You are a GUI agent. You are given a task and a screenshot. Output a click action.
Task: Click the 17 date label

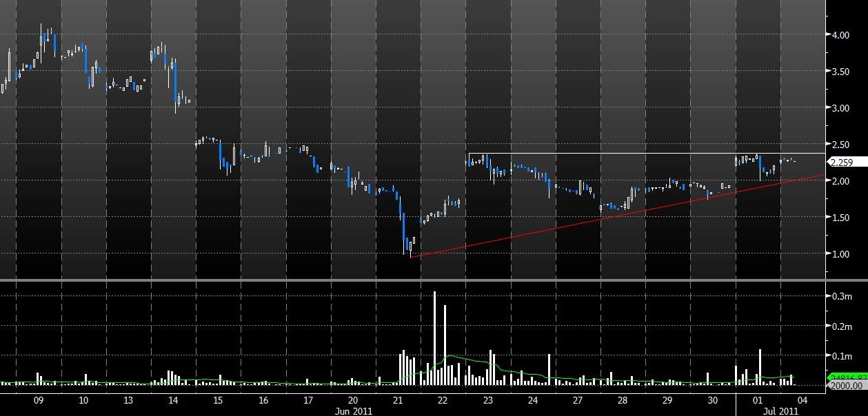307,400
